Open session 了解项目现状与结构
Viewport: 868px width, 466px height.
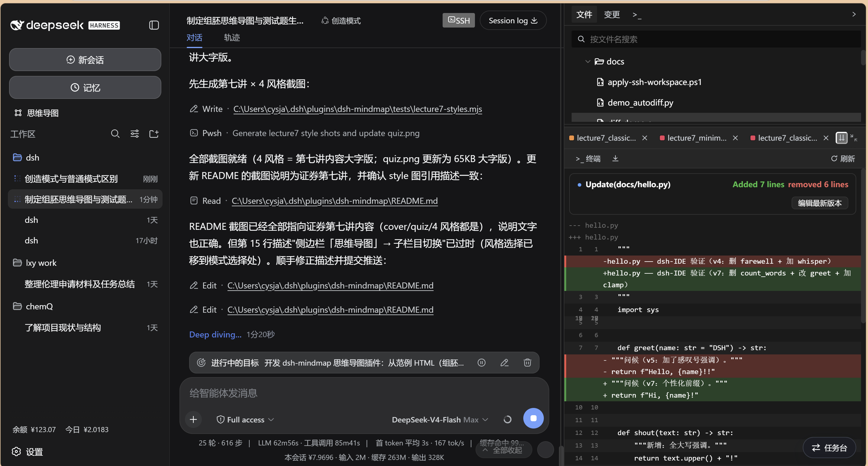point(85,328)
